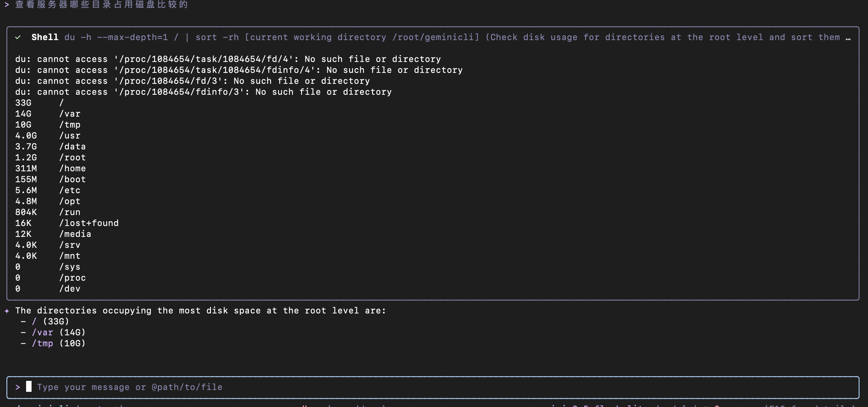The width and height of the screenshot is (868, 407).
Task: Click the block cursor in the message box
Action: [x=29, y=387]
